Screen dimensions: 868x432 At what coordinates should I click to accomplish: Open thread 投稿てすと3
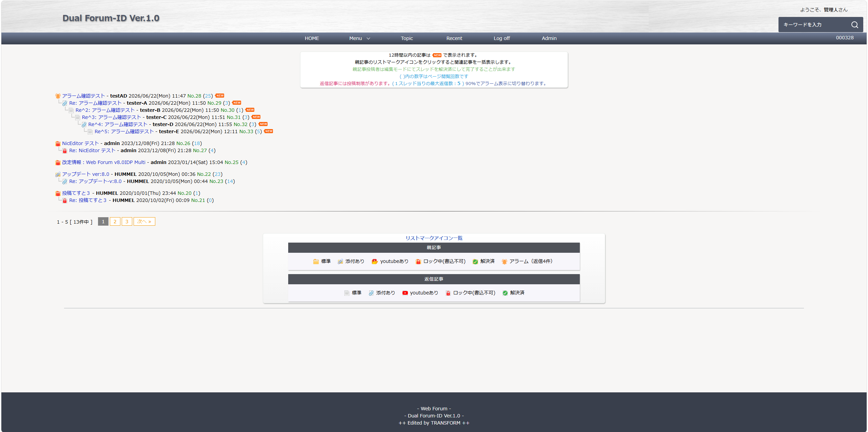[76, 193]
